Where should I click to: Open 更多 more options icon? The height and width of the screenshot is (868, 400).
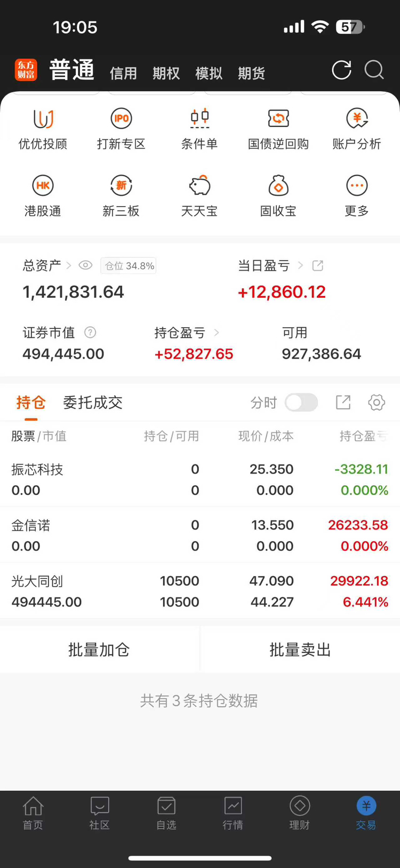357,186
